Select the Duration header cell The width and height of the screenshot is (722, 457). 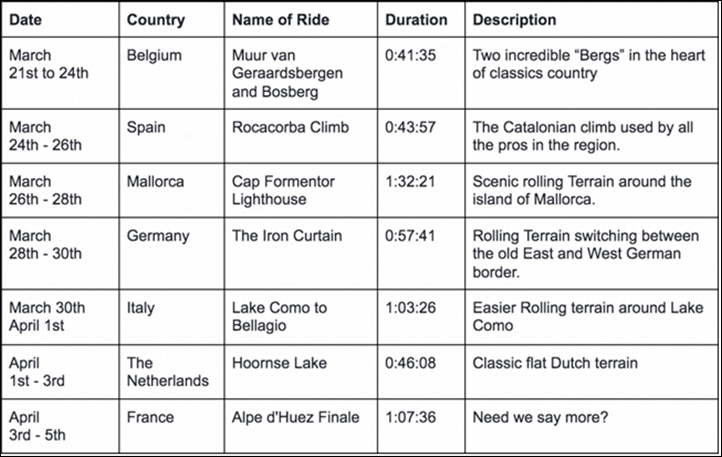(x=421, y=20)
